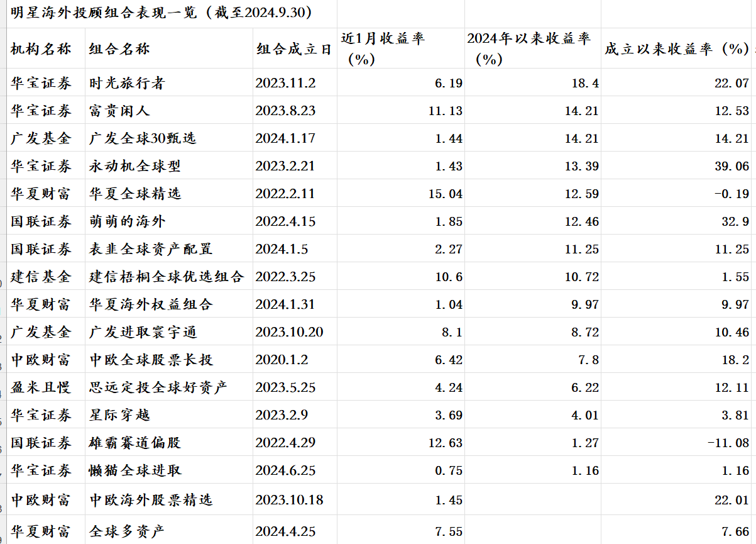Select the 15.04 one-month return cell
756x544 pixels.
(401, 193)
